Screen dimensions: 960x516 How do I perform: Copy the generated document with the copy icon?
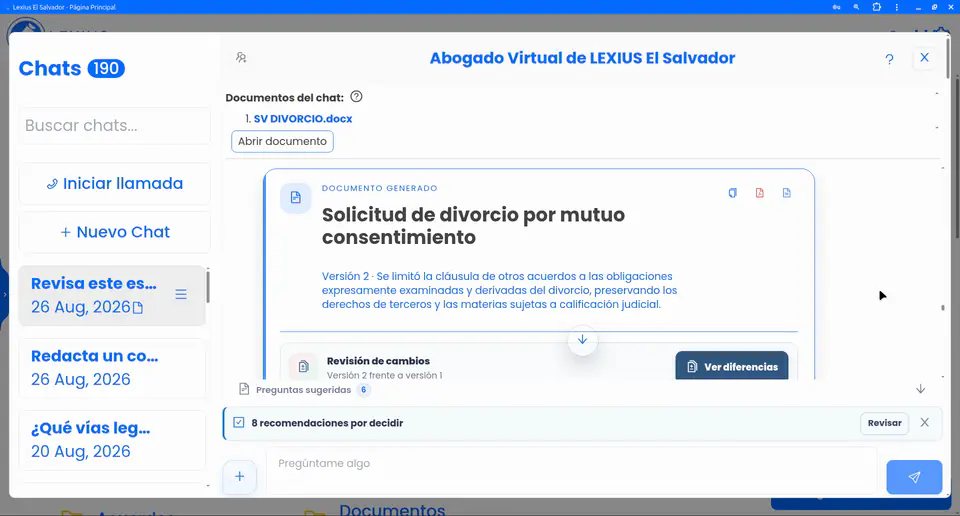(x=732, y=193)
